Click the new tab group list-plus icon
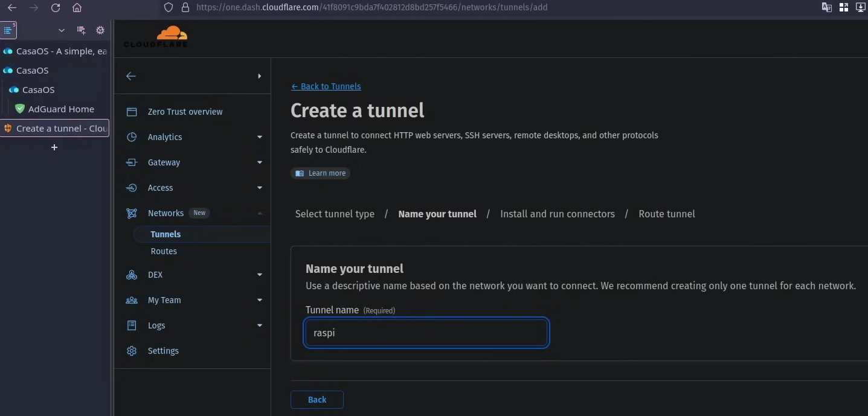The height and width of the screenshot is (416, 868). [81, 30]
